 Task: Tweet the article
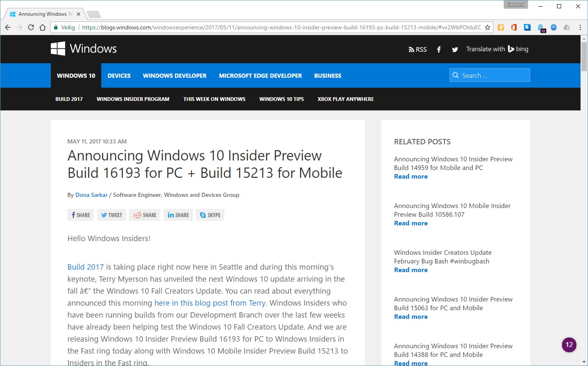coord(112,215)
